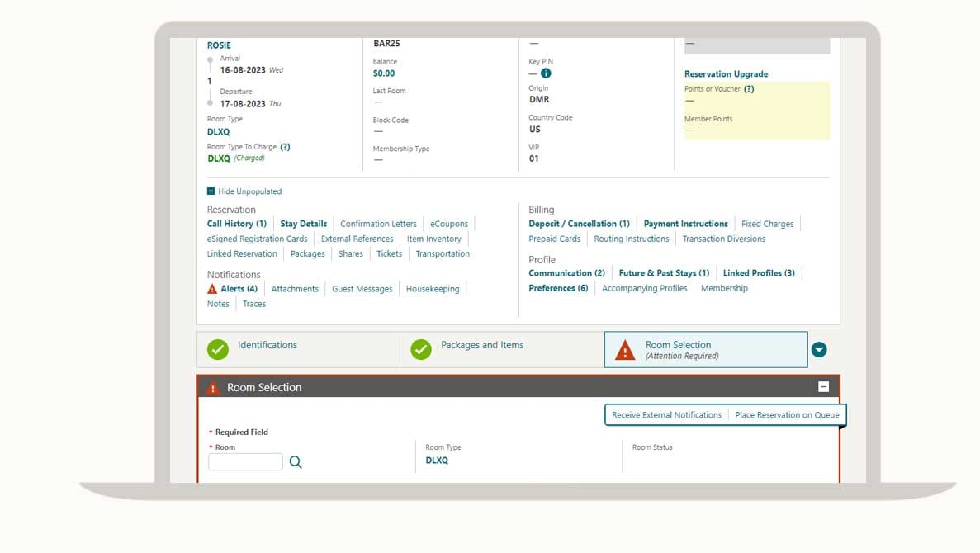Click the help (?) beside Room Type To Charge
The width and height of the screenshot is (980, 553).
(x=285, y=147)
